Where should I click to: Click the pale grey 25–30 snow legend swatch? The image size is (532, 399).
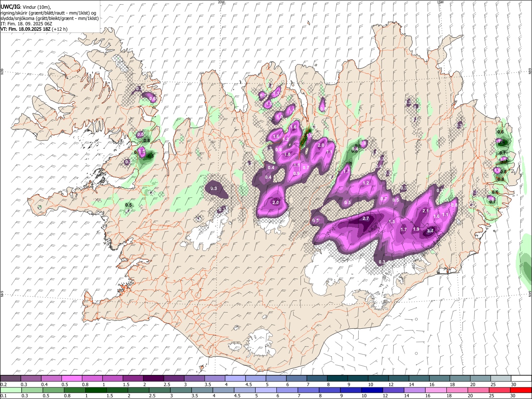tap(501, 378)
